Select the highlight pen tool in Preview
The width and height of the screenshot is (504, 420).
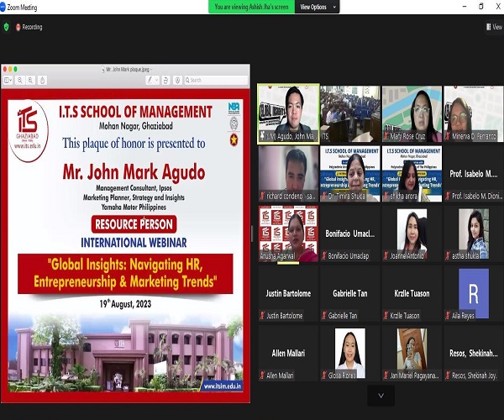(x=150, y=80)
